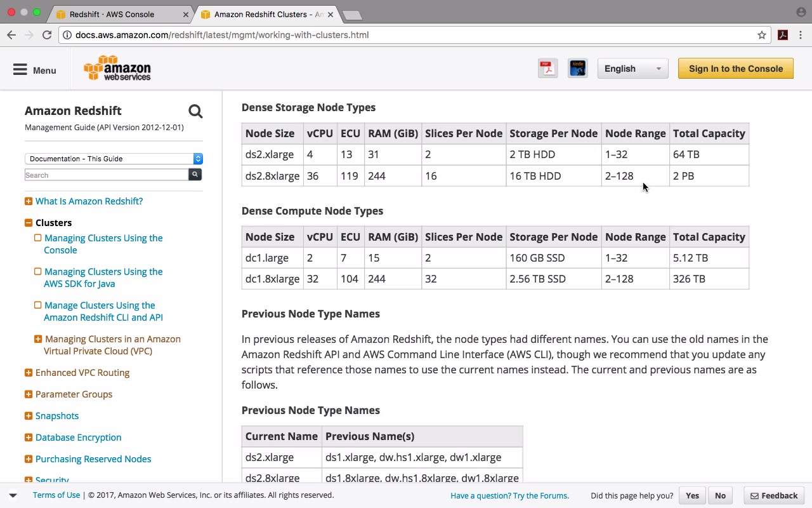Expand the Database Encryption section
The image size is (812, 508).
click(x=29, y=438)
